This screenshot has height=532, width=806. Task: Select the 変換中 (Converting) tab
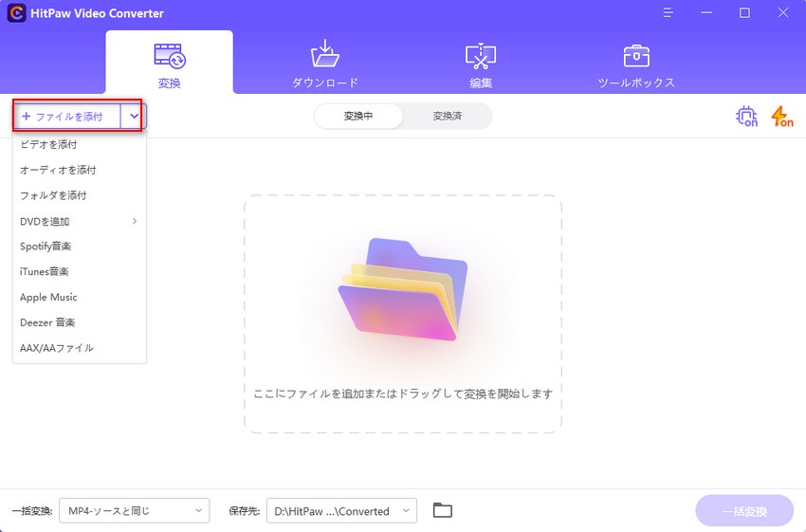(x=358, y=116)
